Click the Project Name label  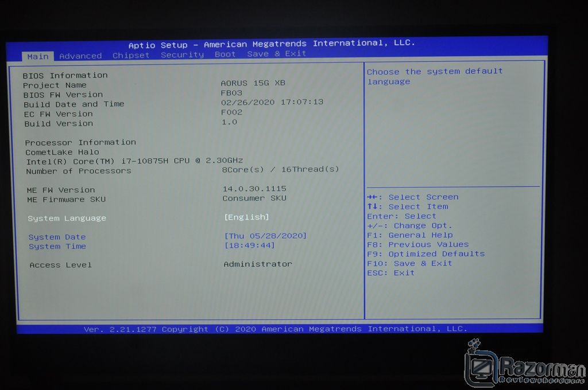(55, 85)
